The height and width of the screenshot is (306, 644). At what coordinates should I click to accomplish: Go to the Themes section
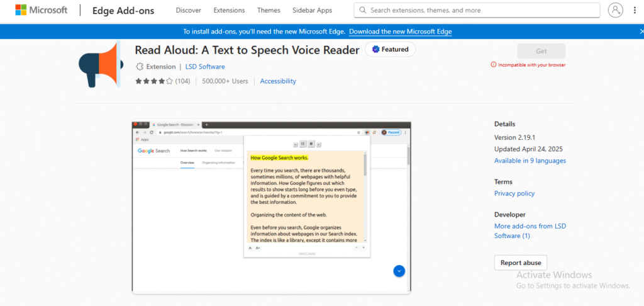(269, 10)
